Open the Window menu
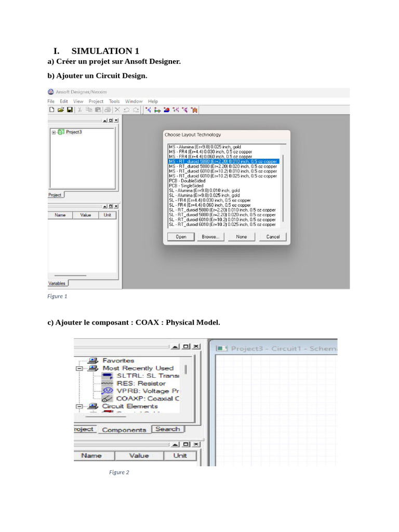 coord(134,101)
